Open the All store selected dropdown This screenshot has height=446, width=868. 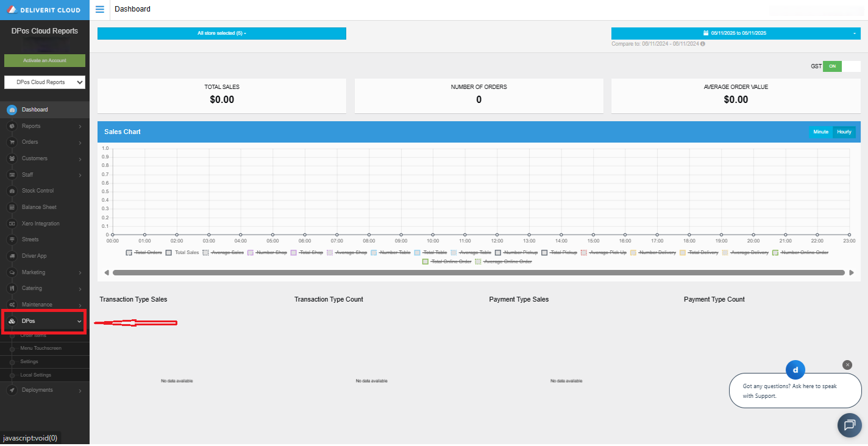[x=221, y=34]
